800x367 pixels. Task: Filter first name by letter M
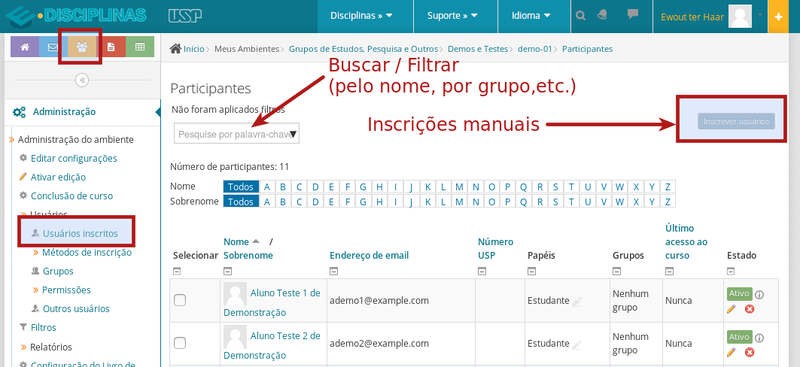click(459, 187)
